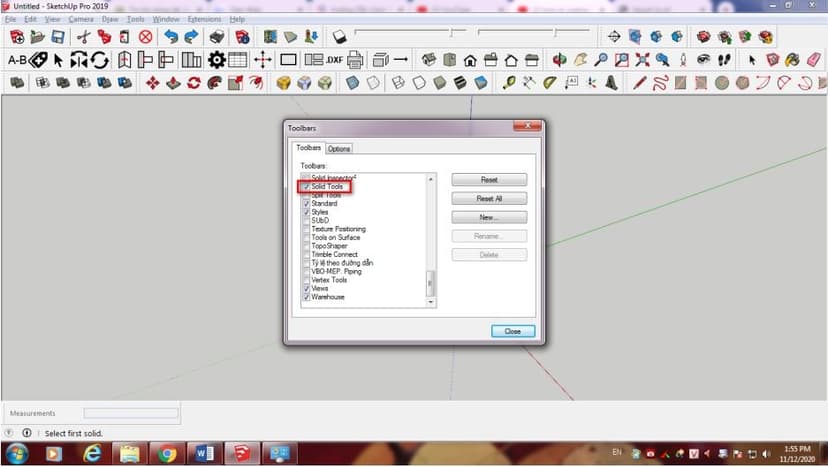Select the Line pencil tool
This screenshot has width=828, height=467.
coord(639,83)
